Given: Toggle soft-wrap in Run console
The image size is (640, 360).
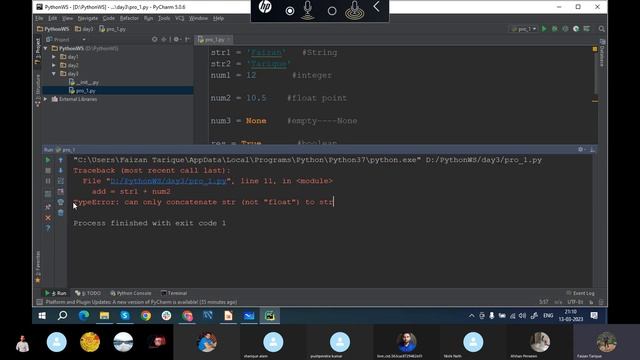Looking at the screenshot, I should tap(60, 181).
